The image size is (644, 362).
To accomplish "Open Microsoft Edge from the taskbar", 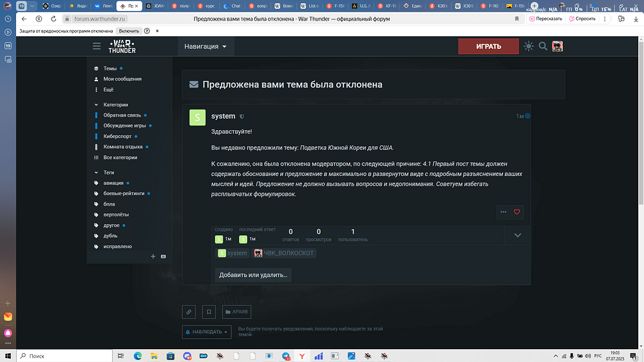I will 138,356.
